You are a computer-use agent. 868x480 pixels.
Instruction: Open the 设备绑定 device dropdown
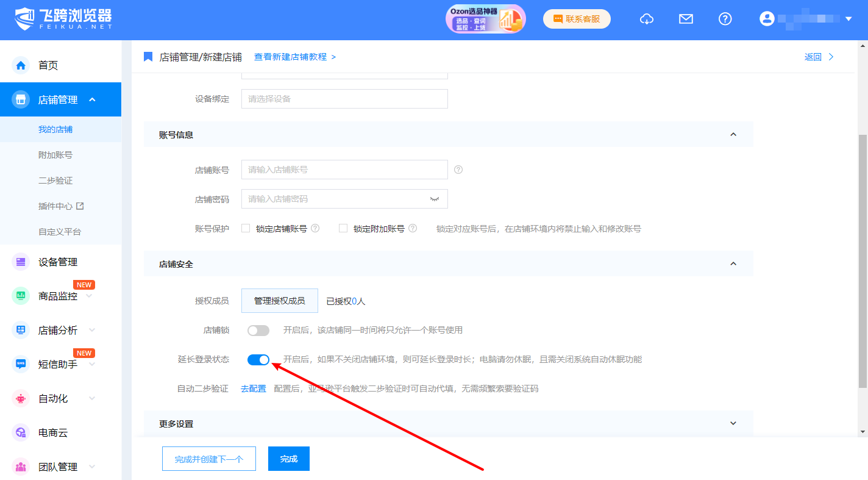344,99
